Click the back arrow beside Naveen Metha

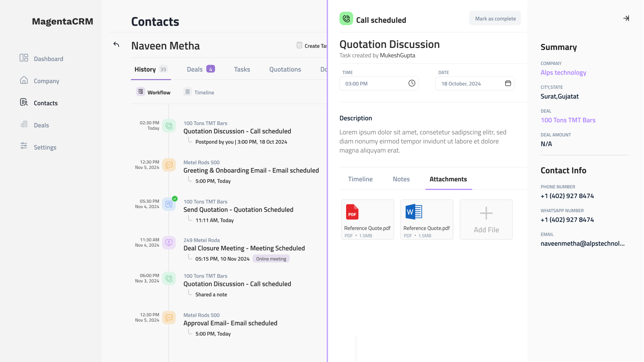(x=116, y=45)
